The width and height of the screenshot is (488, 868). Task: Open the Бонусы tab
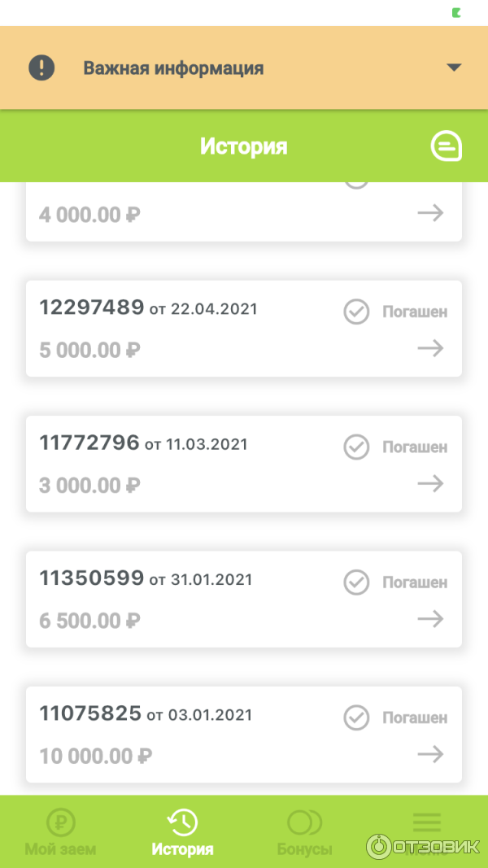[x=304, y=831]
